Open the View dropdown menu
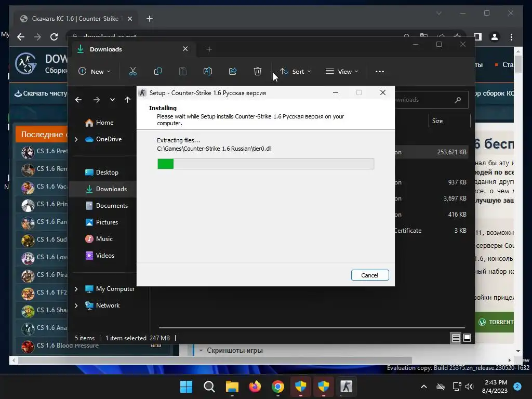Viewport: 532px width, 399px height. click(x=342, y=72)
